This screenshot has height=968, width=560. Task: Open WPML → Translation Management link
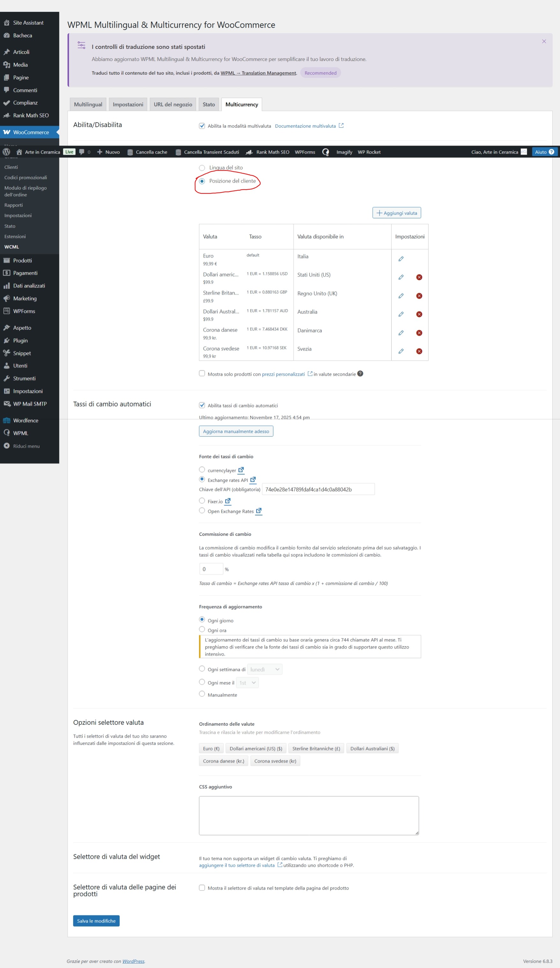pos(258,73)
